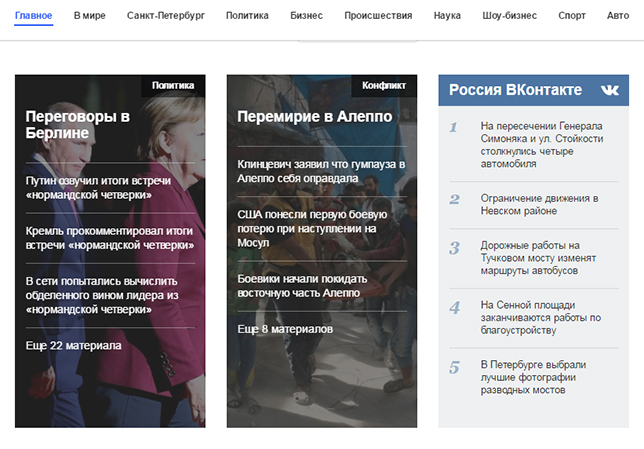Open На пересечении Генерала Симоняка item
Image resolution: width=644 pixels, height=449 pixels.
542,145
